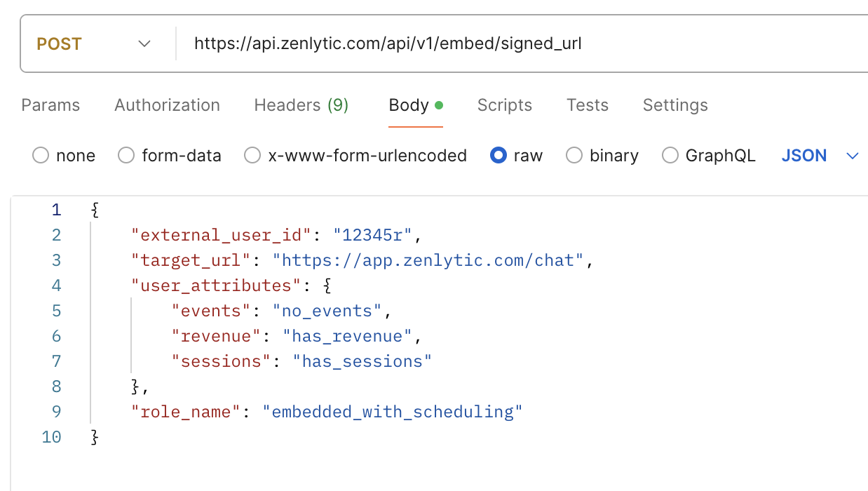
Task: Switch to the Headers (9) tab
Action: (301, 105)
